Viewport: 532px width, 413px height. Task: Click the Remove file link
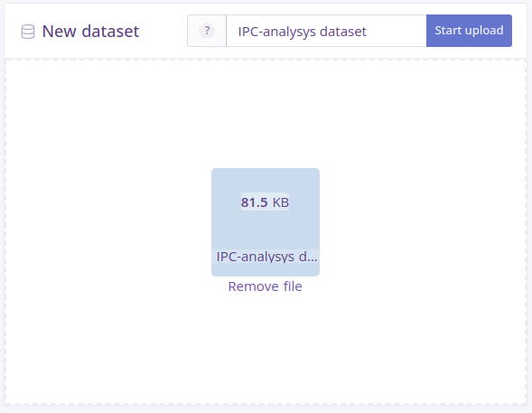(x=265, y=286)
